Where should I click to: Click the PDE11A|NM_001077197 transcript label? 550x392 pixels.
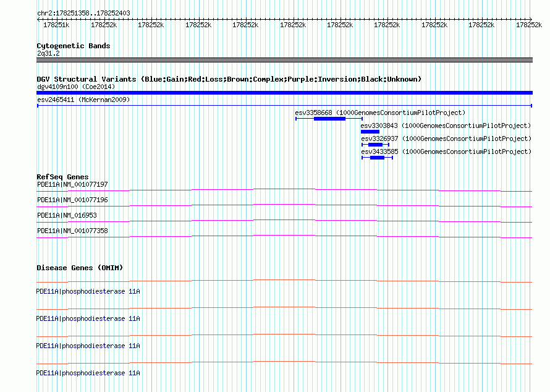pos(72,185)
